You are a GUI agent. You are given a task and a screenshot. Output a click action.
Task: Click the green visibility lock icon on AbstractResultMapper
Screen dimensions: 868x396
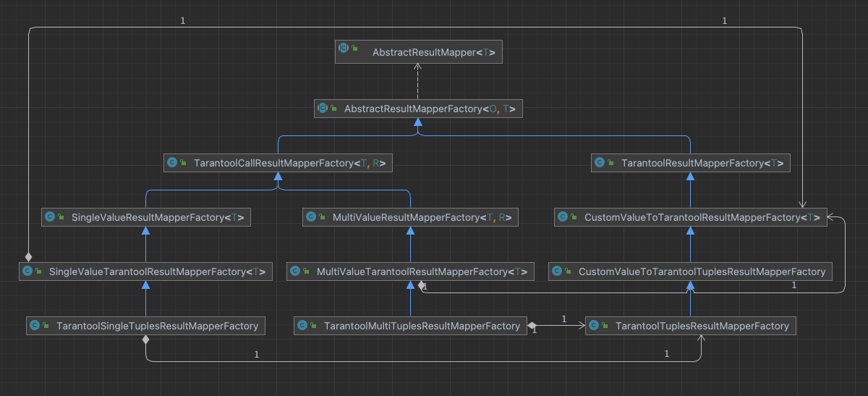point(355,49)
